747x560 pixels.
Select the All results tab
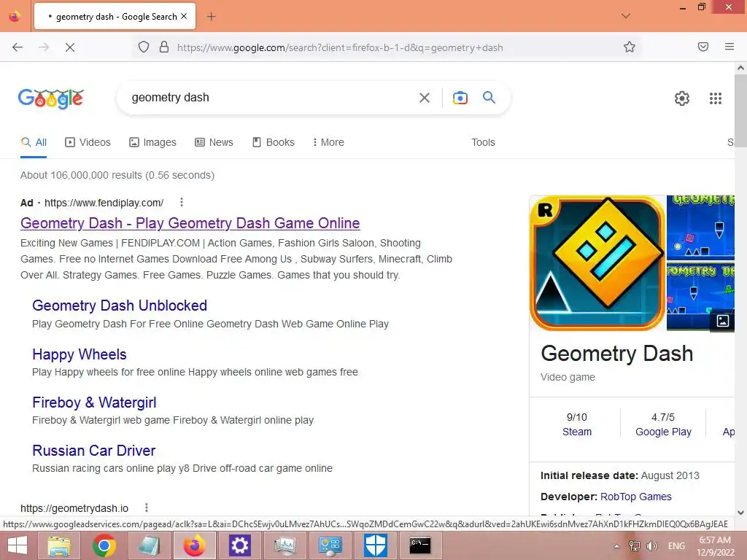pyautogui.click(x=34, y=142)
